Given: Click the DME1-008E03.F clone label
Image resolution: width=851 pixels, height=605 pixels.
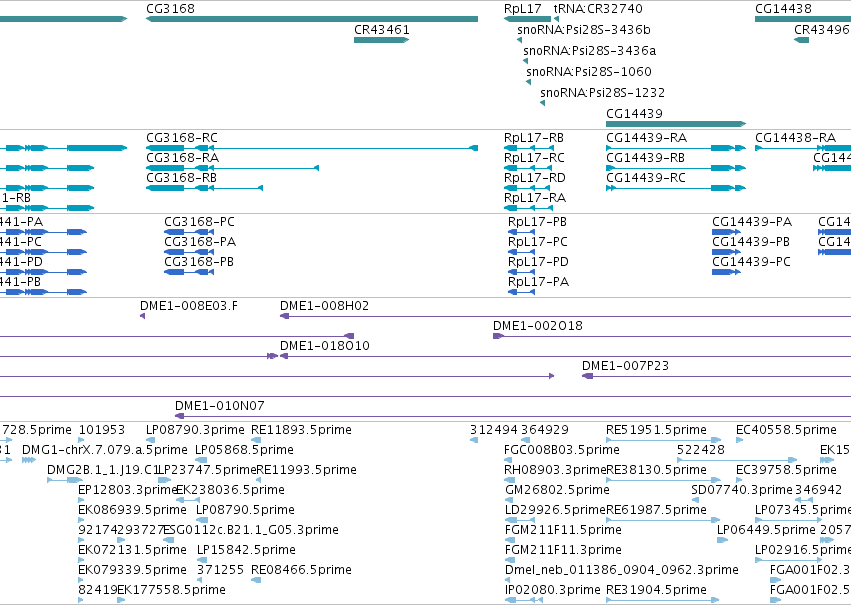Looking at the screenshot, I should point(189,306).
